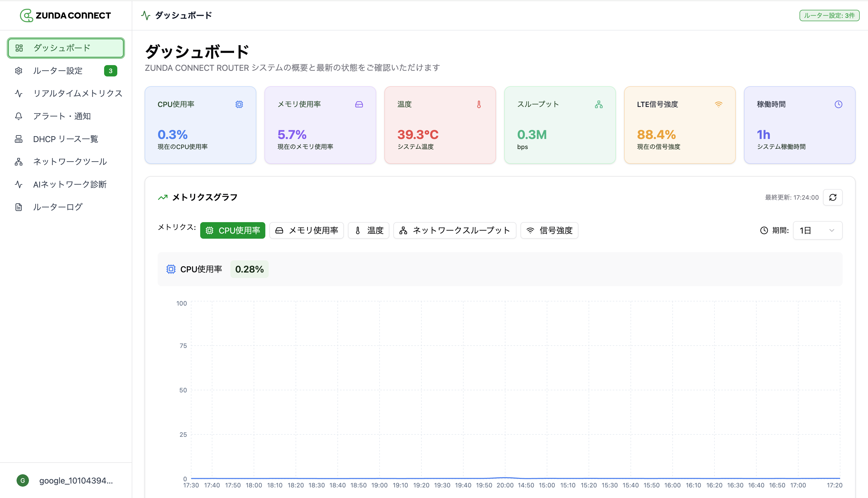
Task: Click the trend arrow icon beside メトリクスグラフ
Action: point(163,197)
